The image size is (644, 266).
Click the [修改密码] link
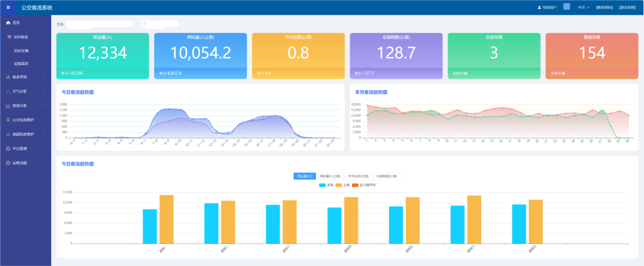click(x=605, y=8)
